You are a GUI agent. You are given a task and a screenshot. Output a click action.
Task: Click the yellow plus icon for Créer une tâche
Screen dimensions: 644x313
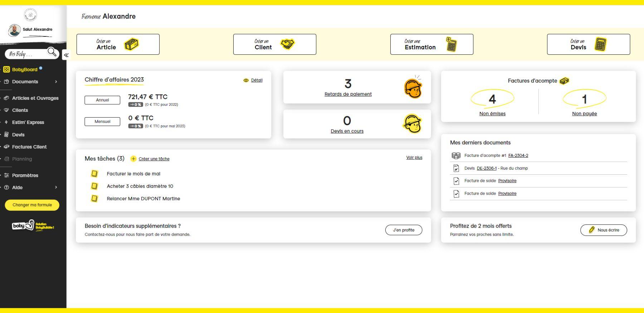(x=133, y=159)
